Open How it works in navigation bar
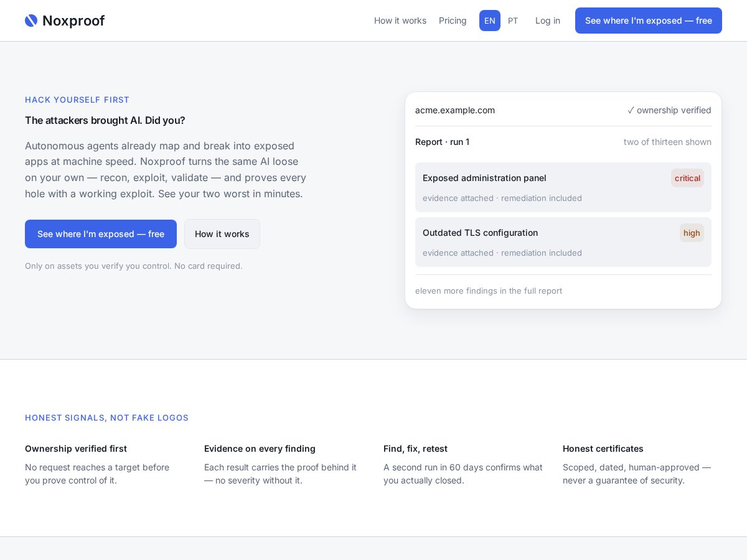This screenshot has width=747, height=560. [x=400, y=21]
